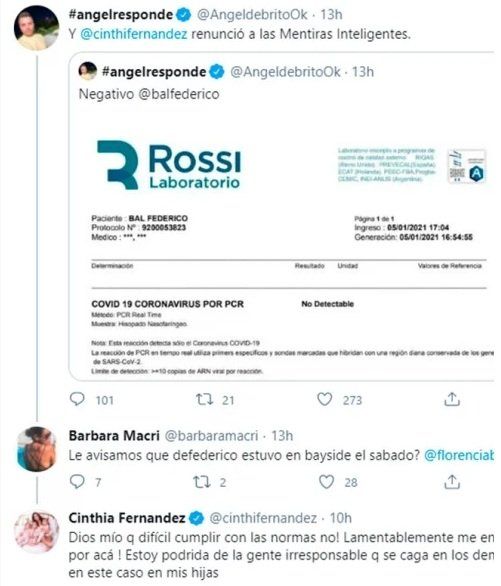Image resolution: width=501 pixels, height=586 pixels.
Task: Share the angelresponde tweet via share icon
Action: pos(452,399)
